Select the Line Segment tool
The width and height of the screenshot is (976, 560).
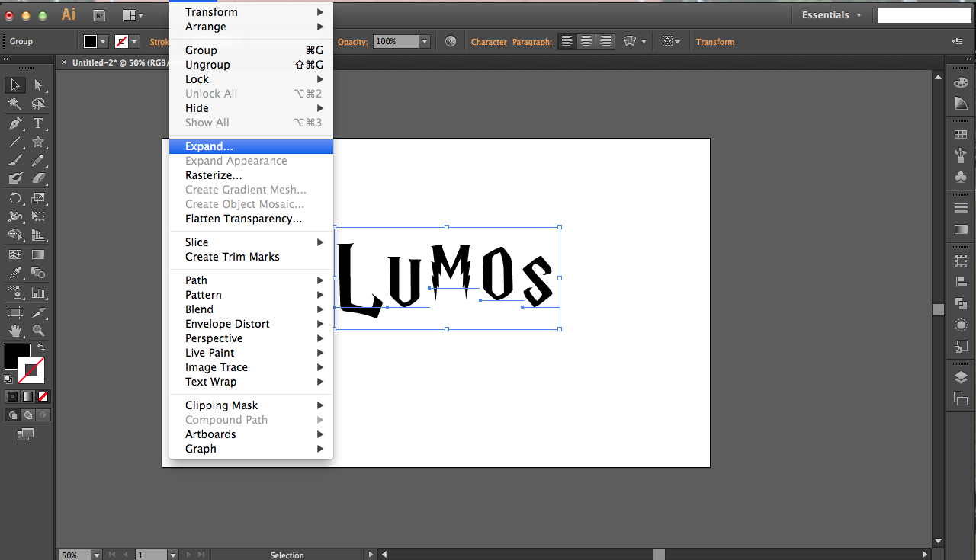tap(15, 142)
